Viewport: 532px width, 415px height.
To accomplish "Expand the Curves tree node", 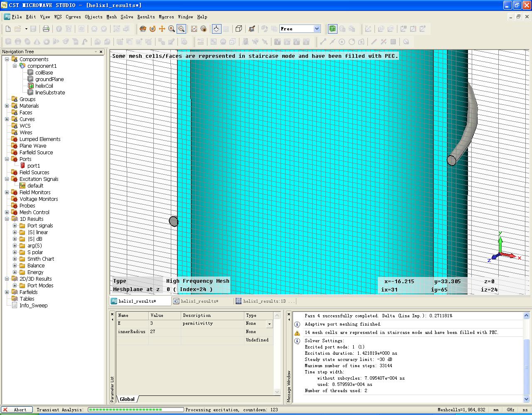I will 7,119.
